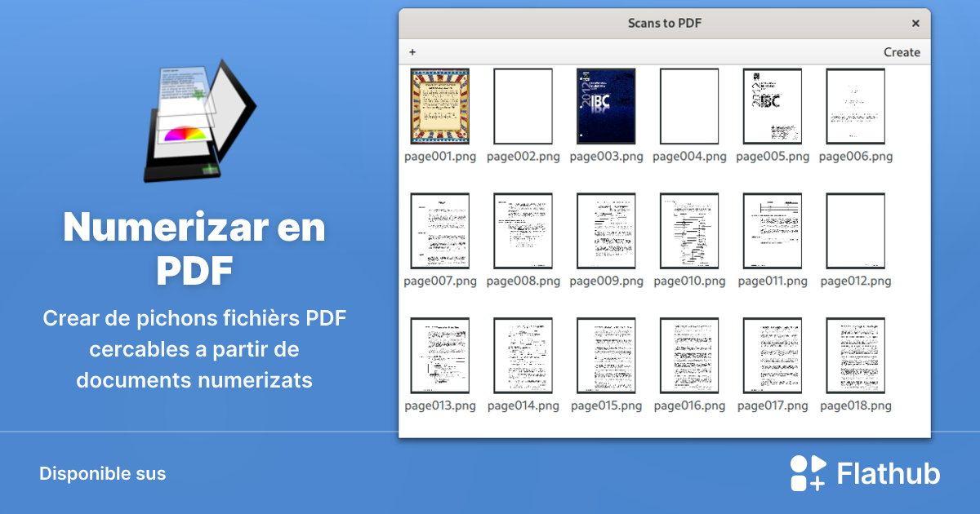This screenshot has width=980, height=514.
Task: Click the page016.png scan image
Action: click(689, 356)
